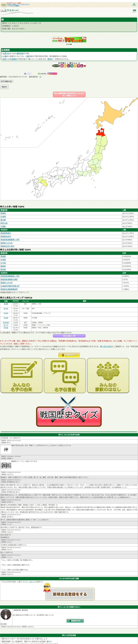Click the Instagram フォローする button
Viewport: 138px width, 644px height.
click(52, 74)
